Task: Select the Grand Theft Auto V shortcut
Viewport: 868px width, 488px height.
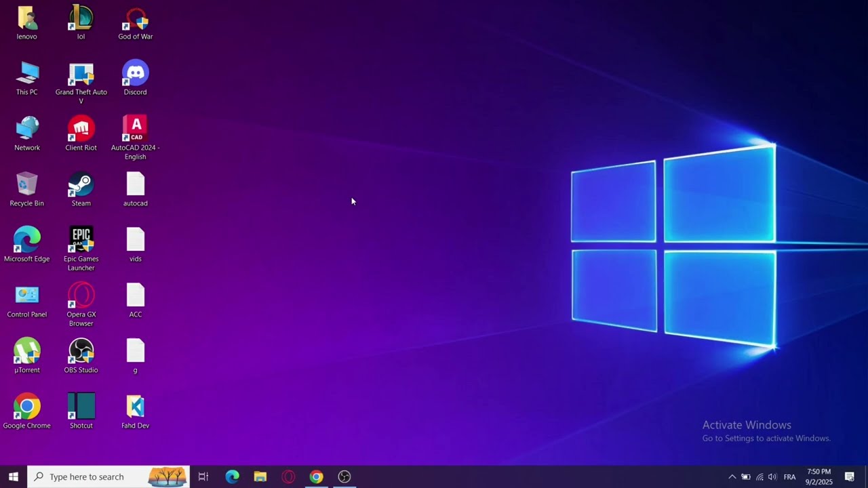Action: coord(81,83)
